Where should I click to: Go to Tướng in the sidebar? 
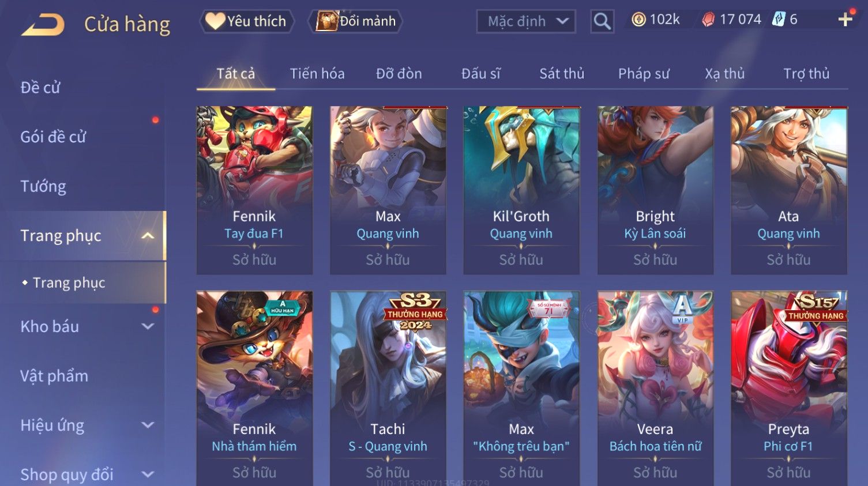point(43,186)
